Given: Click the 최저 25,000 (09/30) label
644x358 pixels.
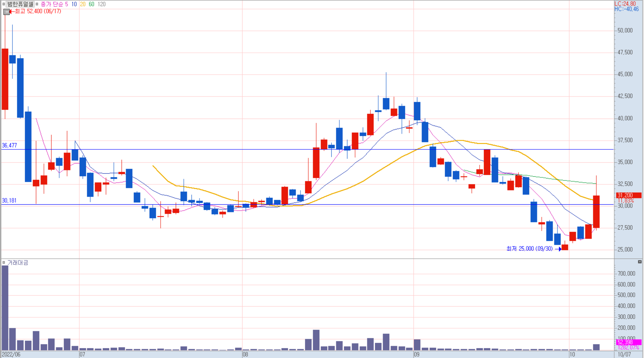Looking at the screenshot, I should click(529, 249).
